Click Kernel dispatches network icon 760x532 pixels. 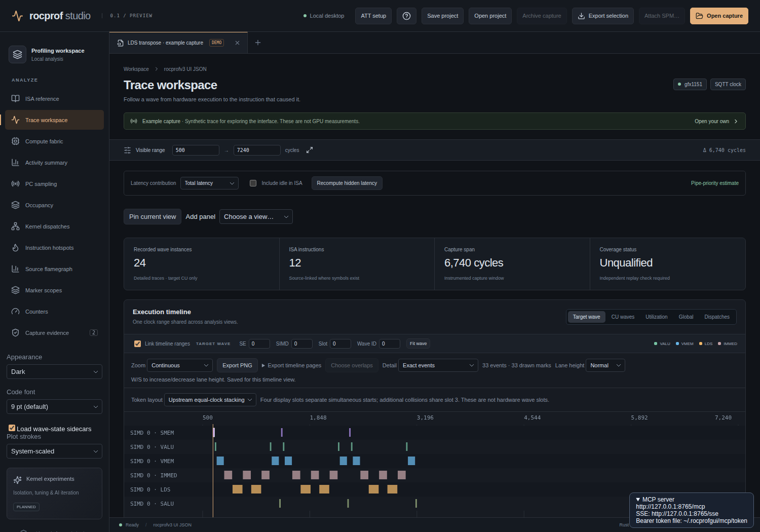click(x=16, y=226)
